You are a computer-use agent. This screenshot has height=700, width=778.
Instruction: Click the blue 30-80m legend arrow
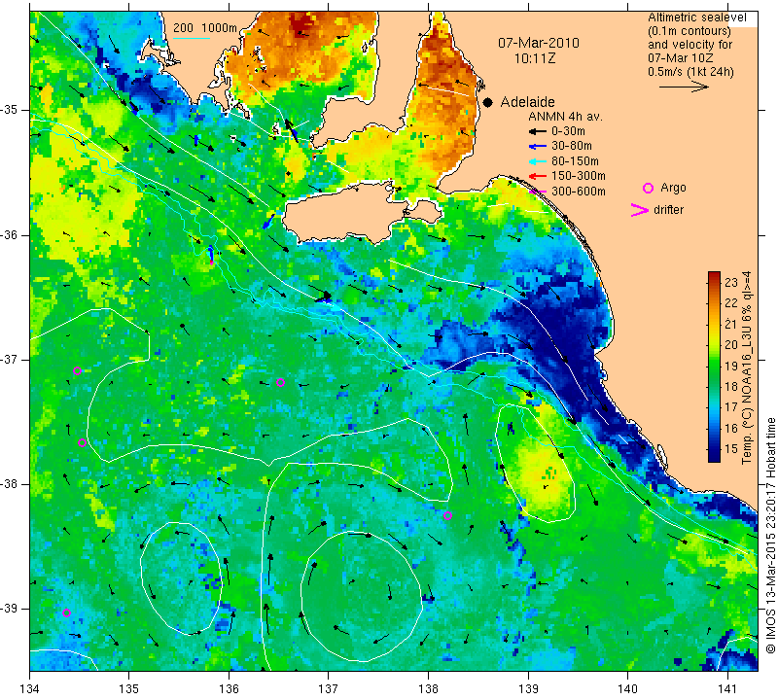[537, 147]
